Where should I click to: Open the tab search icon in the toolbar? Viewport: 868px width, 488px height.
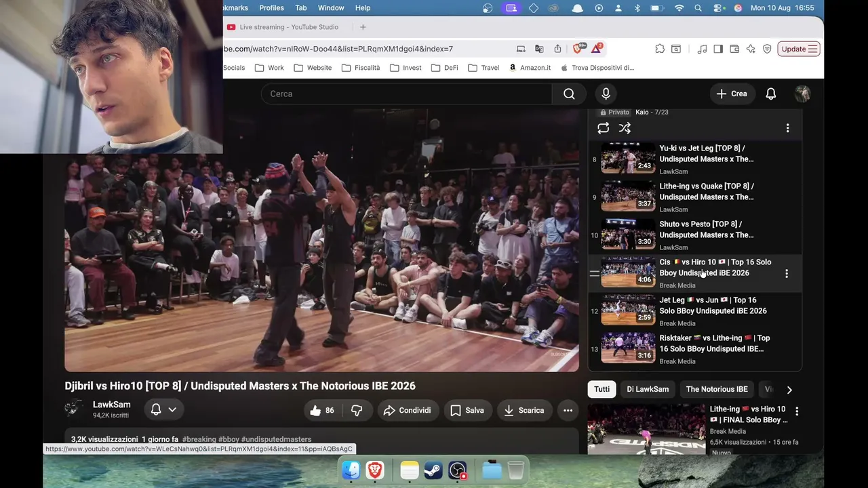(676, 49)
